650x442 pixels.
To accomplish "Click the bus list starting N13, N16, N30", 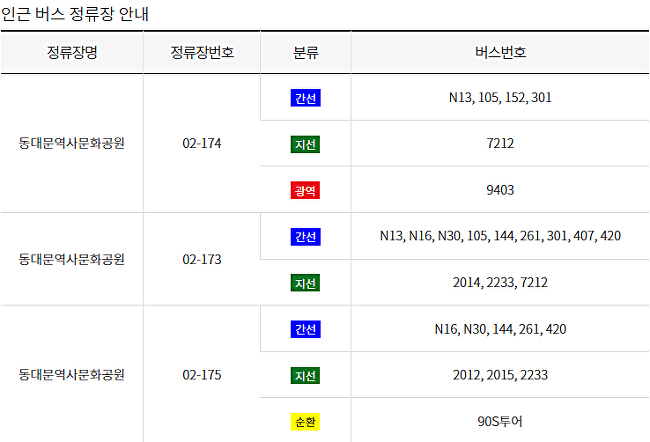I will point(500,236).
